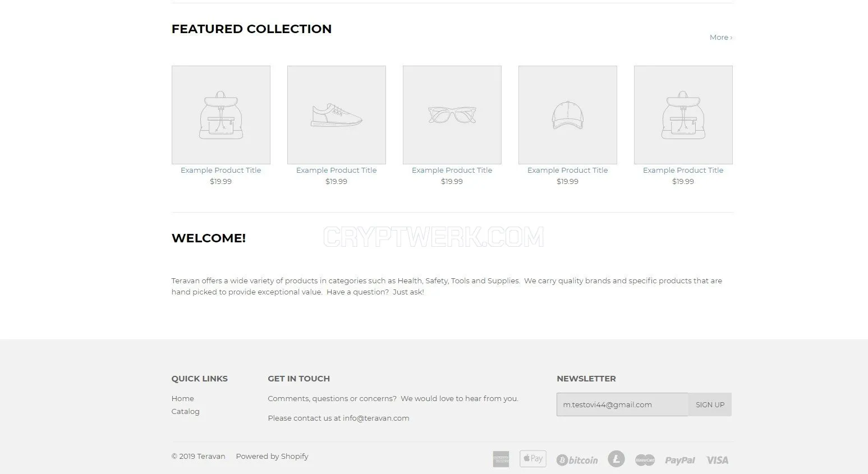Viewport: 868px width, 474px height.
Task: Open the last backpack product image
Action: point(683,115)
